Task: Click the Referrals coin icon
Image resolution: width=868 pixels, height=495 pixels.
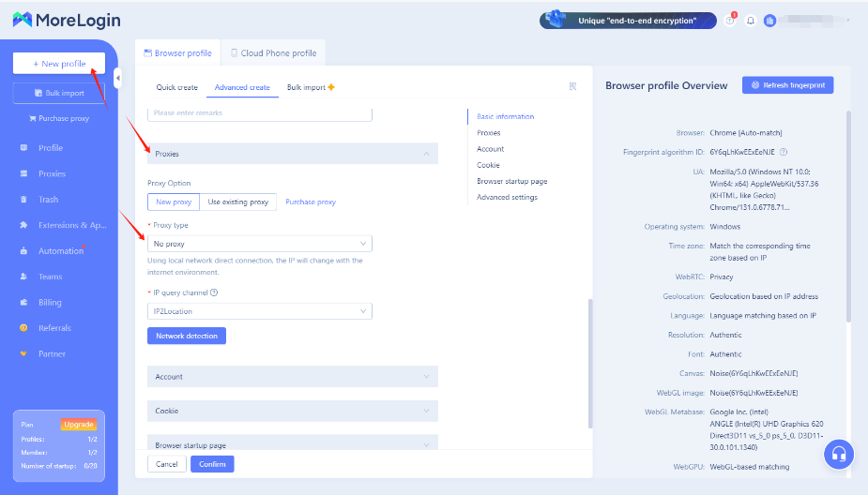Action: pos(23,328)
